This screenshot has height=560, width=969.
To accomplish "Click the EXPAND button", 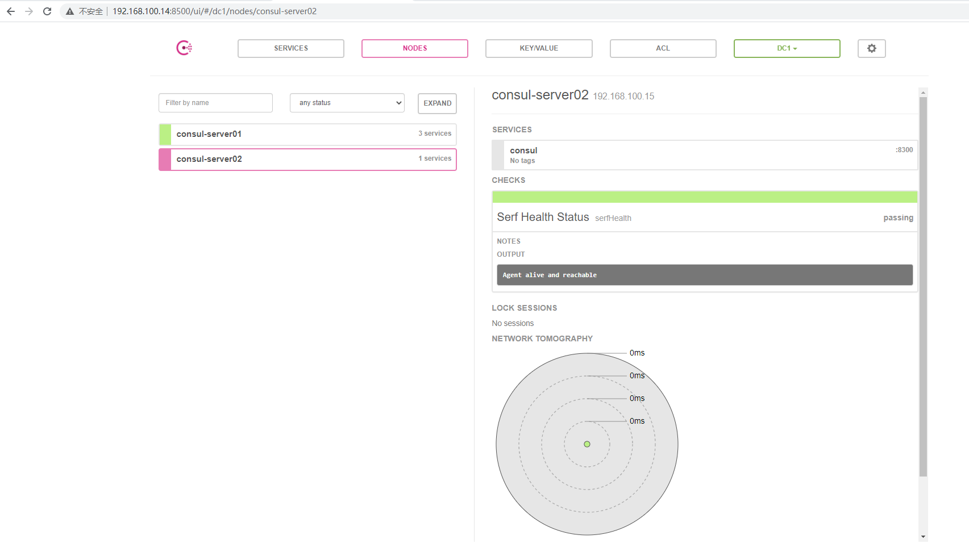I will click(437, 103).
